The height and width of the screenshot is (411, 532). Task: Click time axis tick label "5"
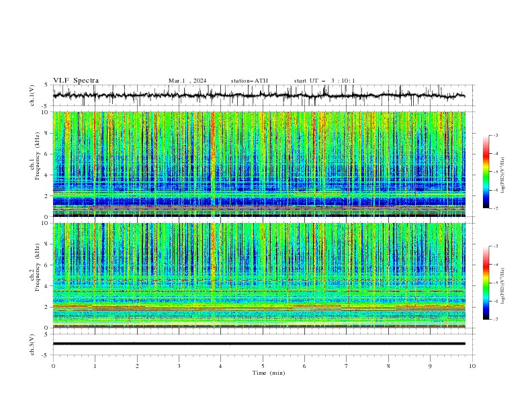tap(263, 366)
